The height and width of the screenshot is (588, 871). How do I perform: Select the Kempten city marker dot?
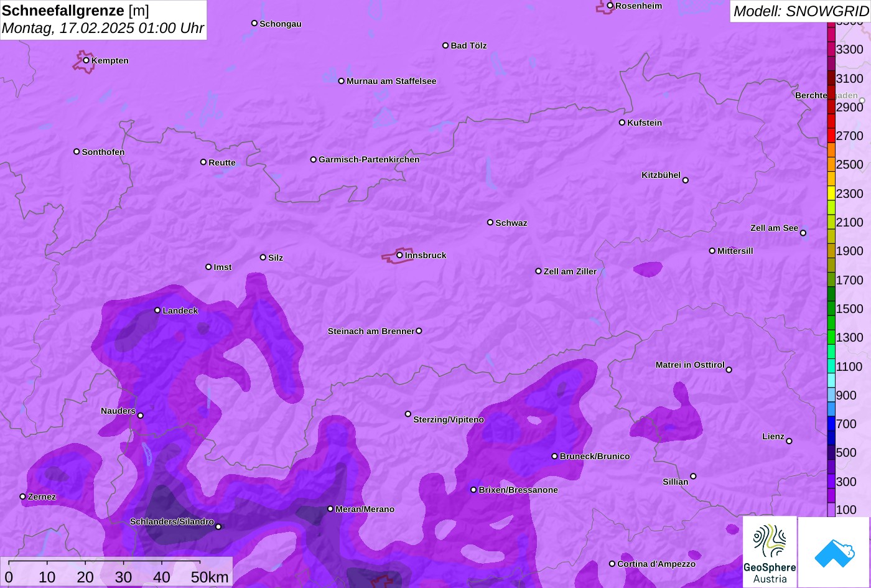86,60
